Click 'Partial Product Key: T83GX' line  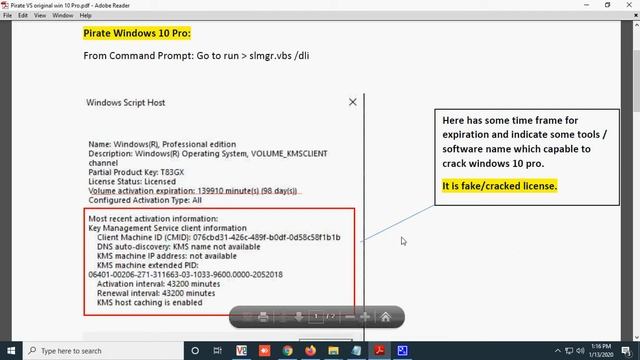pyautogui.click(x=136, y=172)
